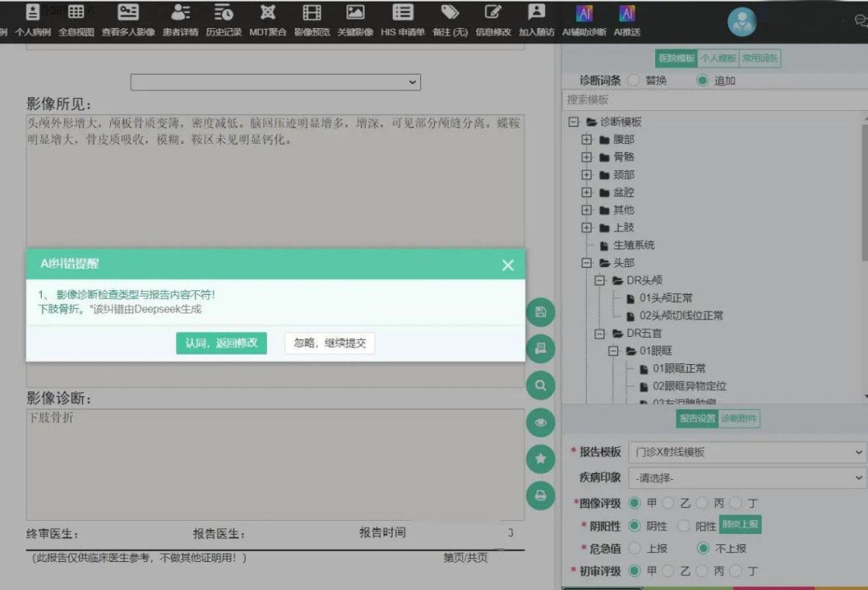Image resolution: width=868 pixels, height=590 pixels.
Task: Open 患者详情 patient details
Action: pos(181,19)
